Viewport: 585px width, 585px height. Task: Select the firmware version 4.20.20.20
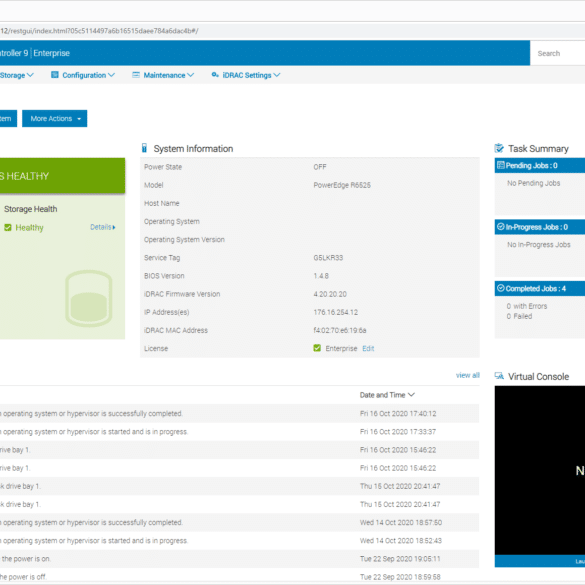coord(330,294)
